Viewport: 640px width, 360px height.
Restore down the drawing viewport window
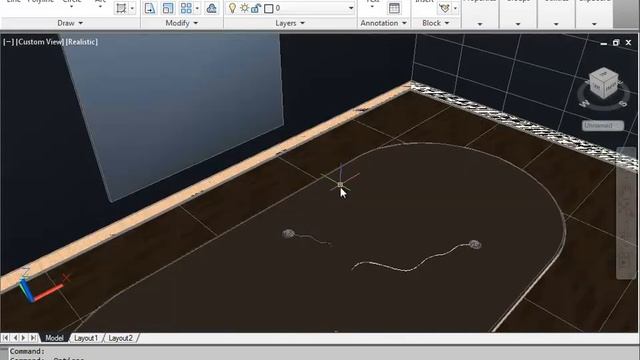(x=616, y=42)
